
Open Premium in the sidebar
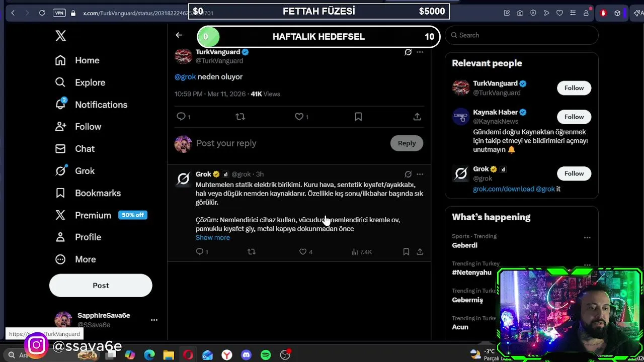83,215
